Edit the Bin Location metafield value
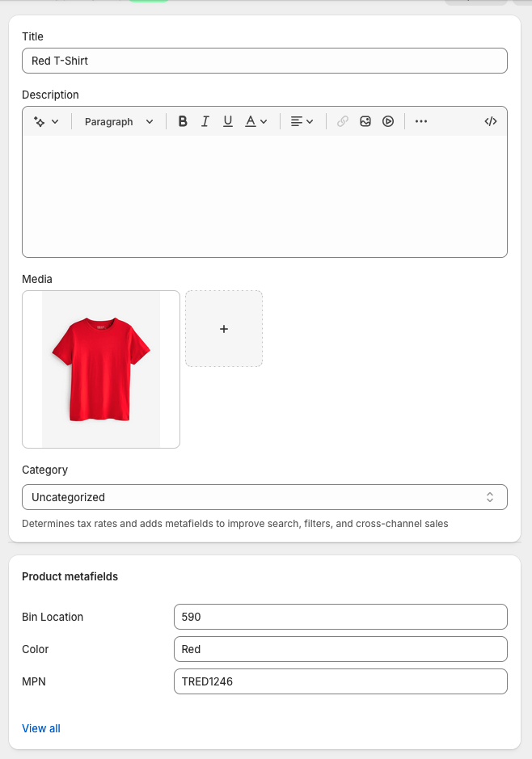The height and width of the screenshot is (759, 532). click(340, 617)
